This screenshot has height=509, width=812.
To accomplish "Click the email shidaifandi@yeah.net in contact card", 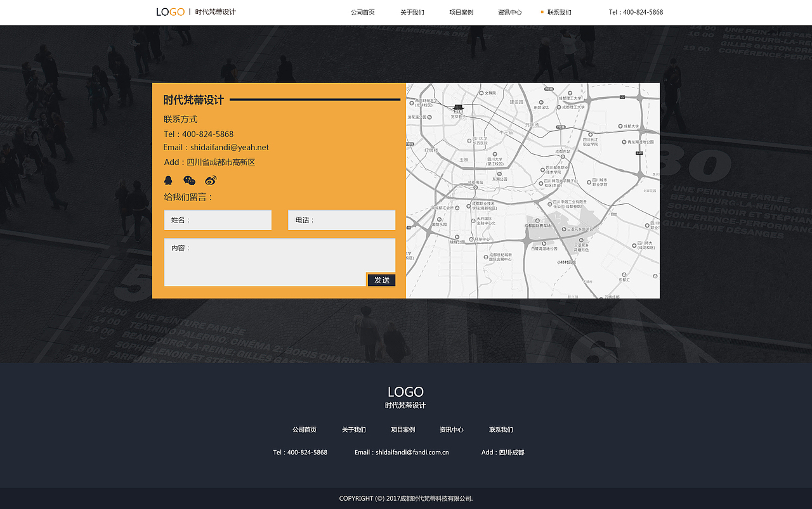I will [230, 147].
